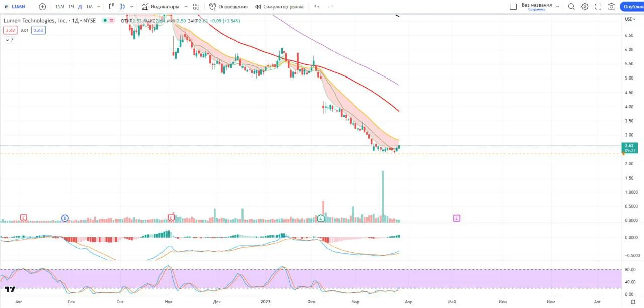The height and width of the screenshot is (308, 644).
Task: Click the tallest volume bar in March
Action: [383, 196]
